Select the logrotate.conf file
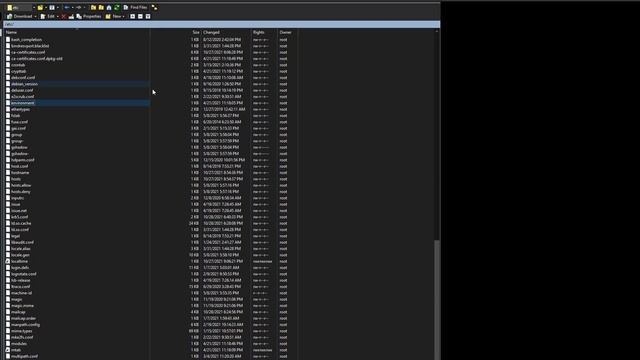The width and height of the screenshot is (640, 360). (24, 274)
